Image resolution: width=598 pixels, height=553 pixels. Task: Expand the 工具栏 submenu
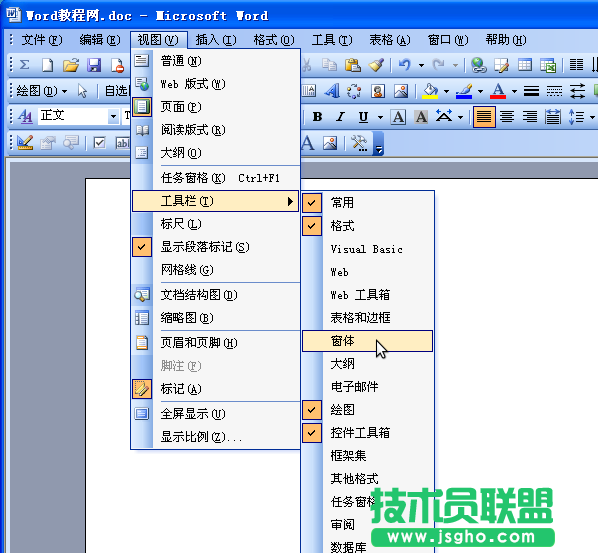click(215, 201)
